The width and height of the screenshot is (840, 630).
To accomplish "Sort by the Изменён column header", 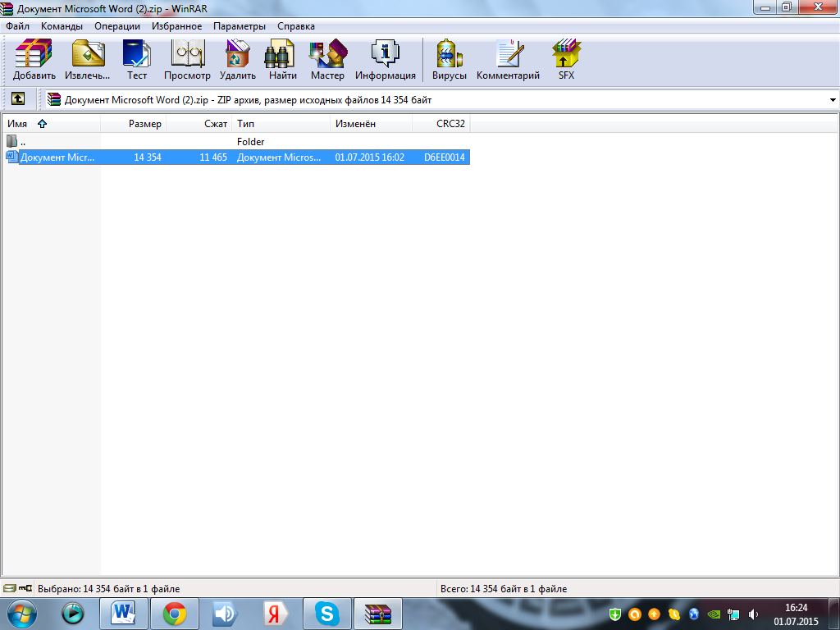I will pyautogui.click(x=372, y=124).
